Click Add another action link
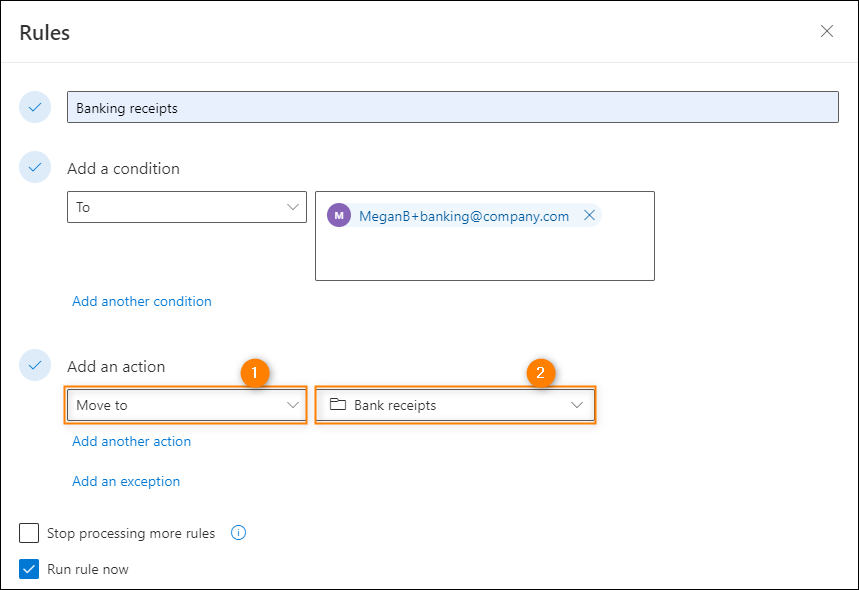The width and height of the screenshot is (859, 590). [131, 441]
